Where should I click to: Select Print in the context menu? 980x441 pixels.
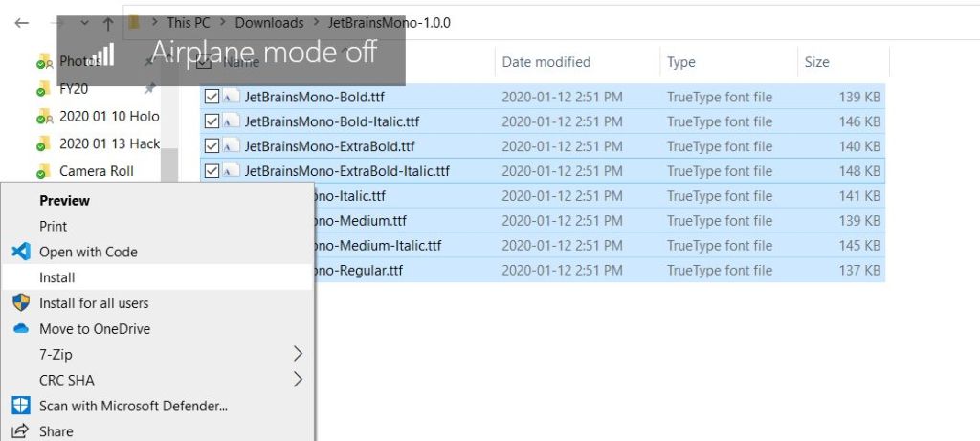point(54,227)
